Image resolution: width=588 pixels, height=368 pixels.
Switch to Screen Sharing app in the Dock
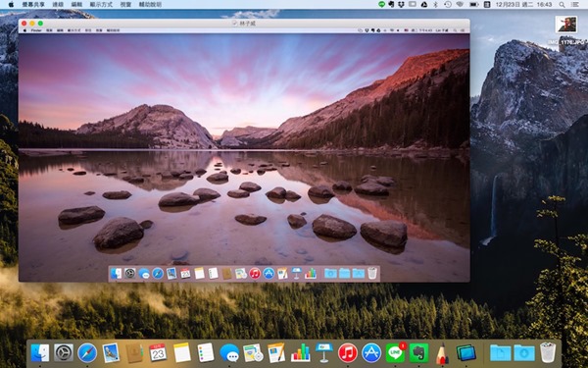coord(466,353)
